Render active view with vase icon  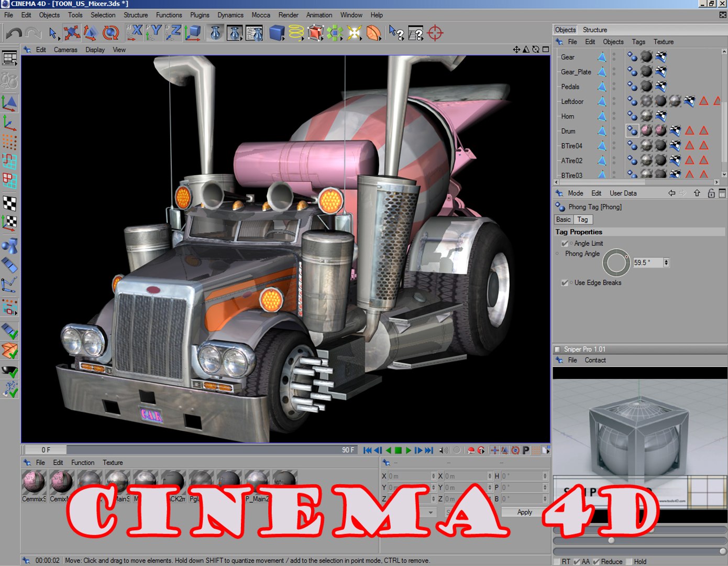[x=215, y=33]
